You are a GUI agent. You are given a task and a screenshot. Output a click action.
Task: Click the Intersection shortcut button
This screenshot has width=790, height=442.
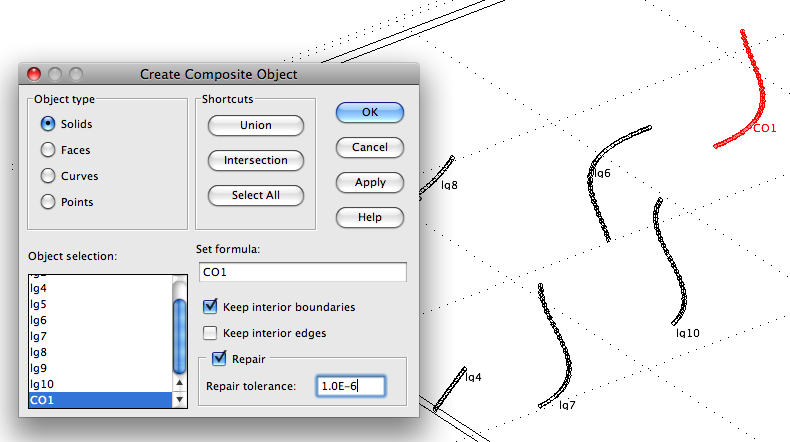[x=255, y=160]
